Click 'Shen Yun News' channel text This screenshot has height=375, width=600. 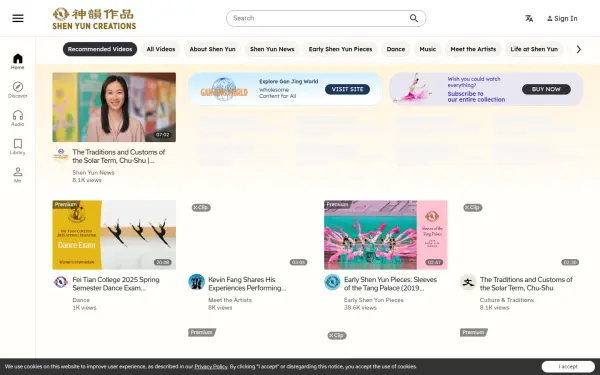coord(93,173)
